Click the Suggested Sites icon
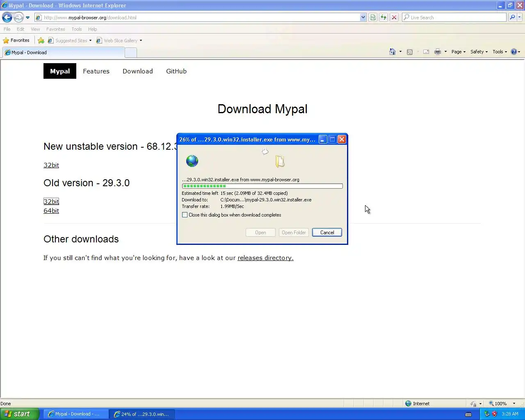525x420 pixels. pyautogui.click(x=50, y=40)
